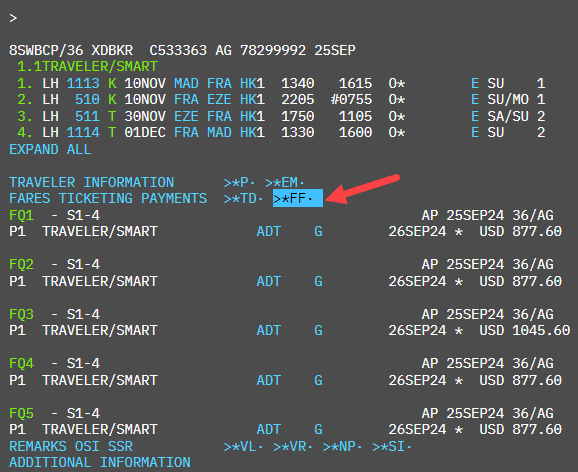Open the >*TD· ticketing data link
Image resolution: width=578 pixels, height=472 pixels.
pos(244,198)
